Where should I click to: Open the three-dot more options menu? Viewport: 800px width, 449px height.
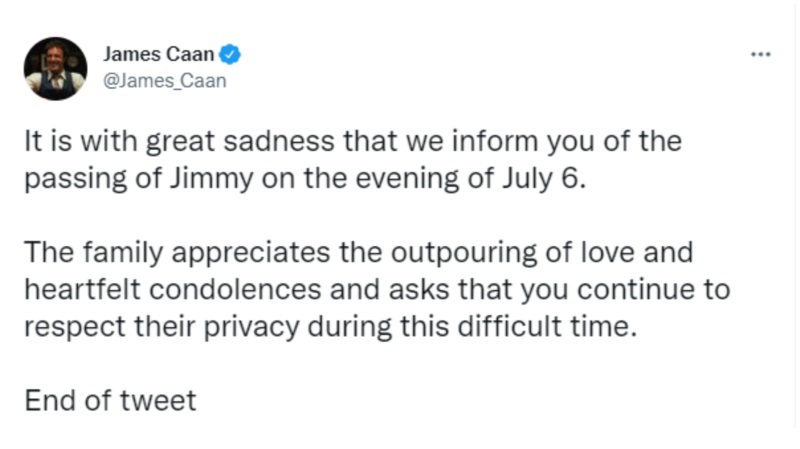761,53
